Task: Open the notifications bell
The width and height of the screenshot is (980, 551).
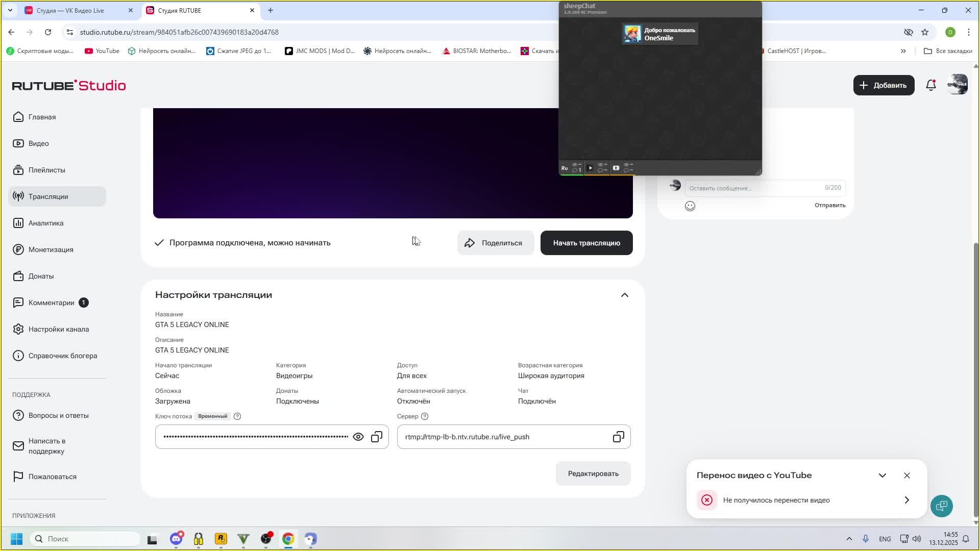Action: tap(930, 85)
